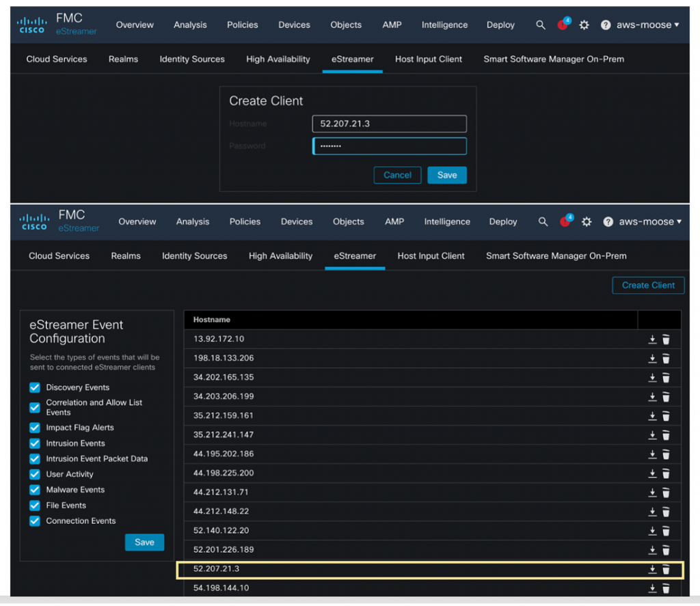Delete the 35.212.159.161 client entry
Screen dimensions: 700x606
[x=666, y=416]
